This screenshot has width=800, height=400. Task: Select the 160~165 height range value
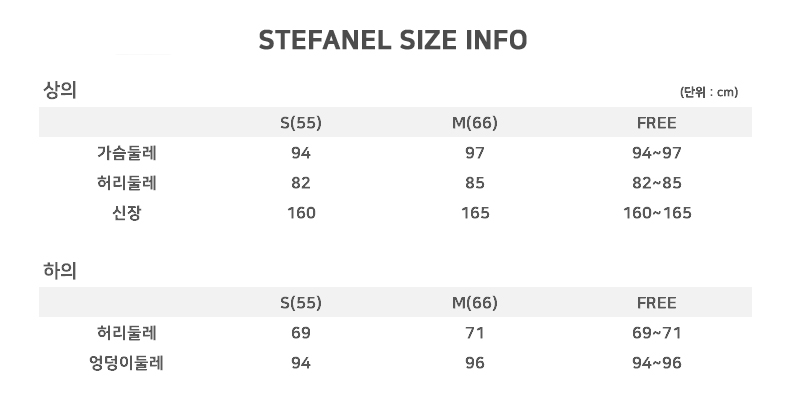coord(657,213)
